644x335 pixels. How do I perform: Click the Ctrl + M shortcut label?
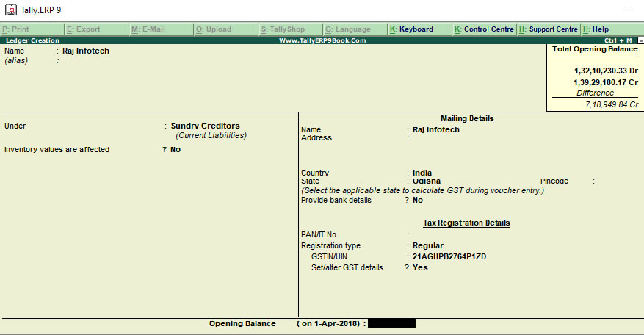(618, 40)
